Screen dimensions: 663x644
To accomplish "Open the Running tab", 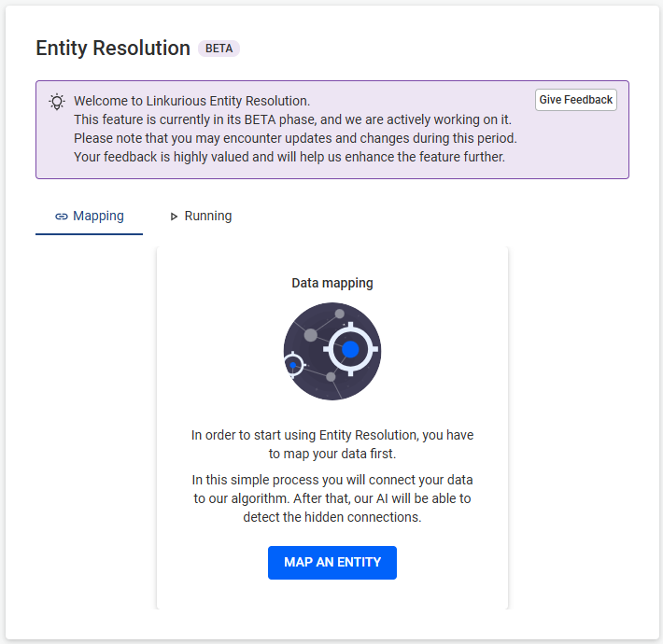I will [x=201, y=217].
